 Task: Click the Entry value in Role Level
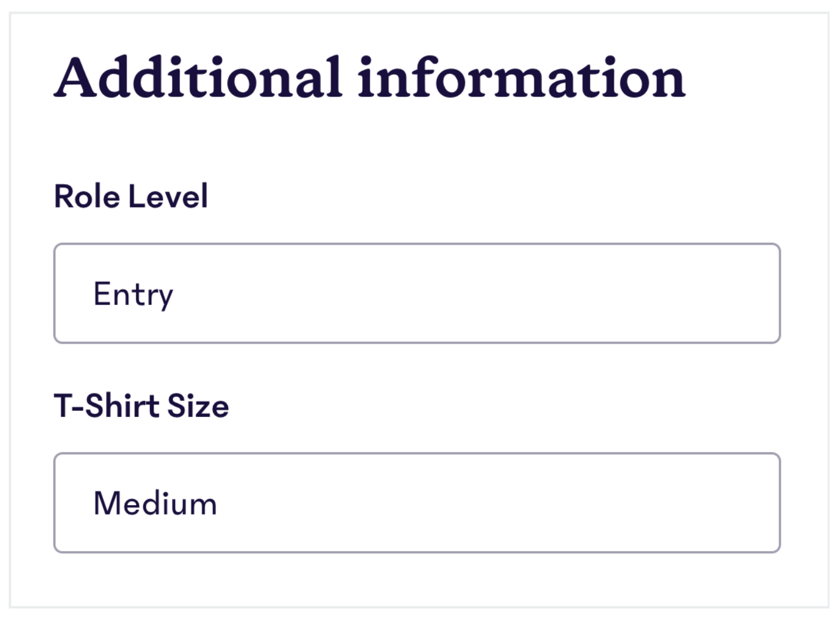(x=133, y=293)
